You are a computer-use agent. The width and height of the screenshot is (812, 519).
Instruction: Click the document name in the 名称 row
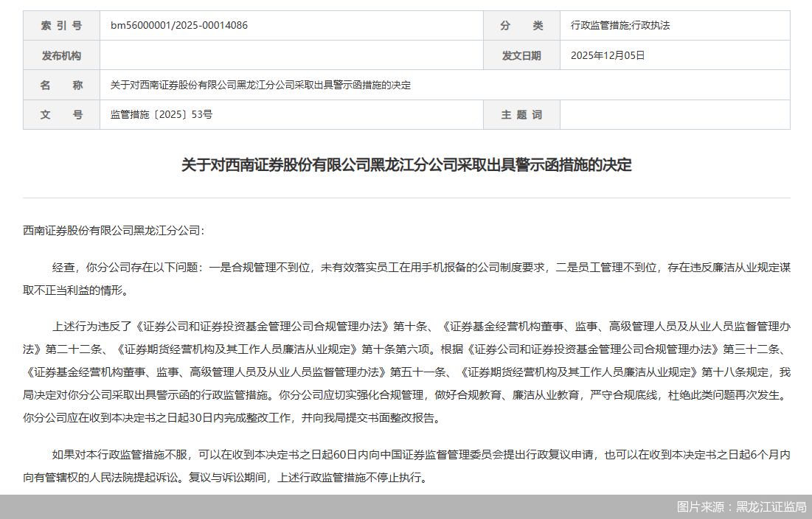[260, 85]
